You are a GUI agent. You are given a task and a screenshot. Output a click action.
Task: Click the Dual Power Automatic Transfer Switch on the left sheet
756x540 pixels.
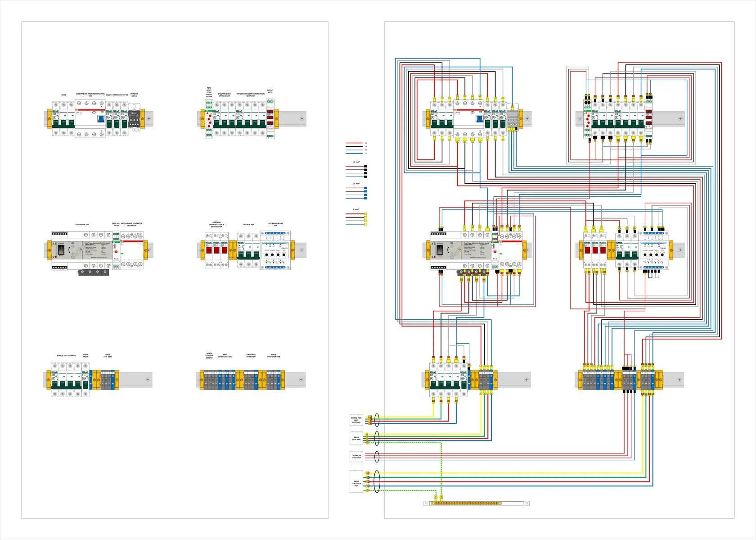[82, 250]
